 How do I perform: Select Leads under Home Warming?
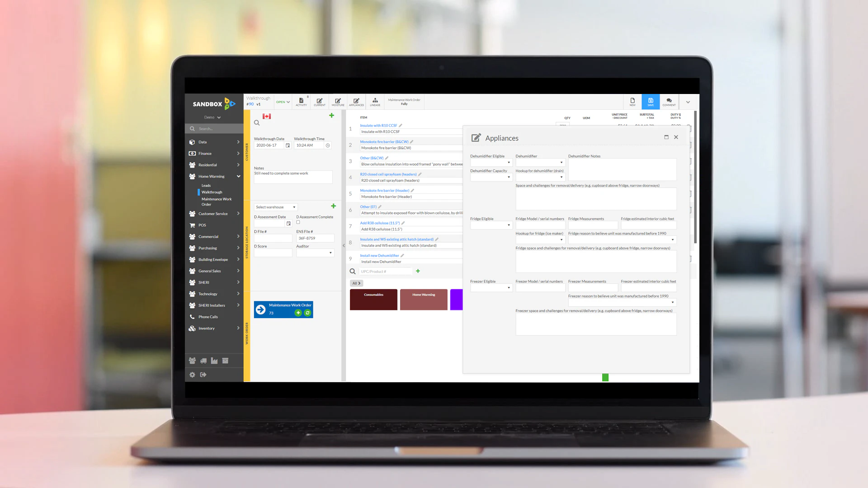[x=206, y=185]
